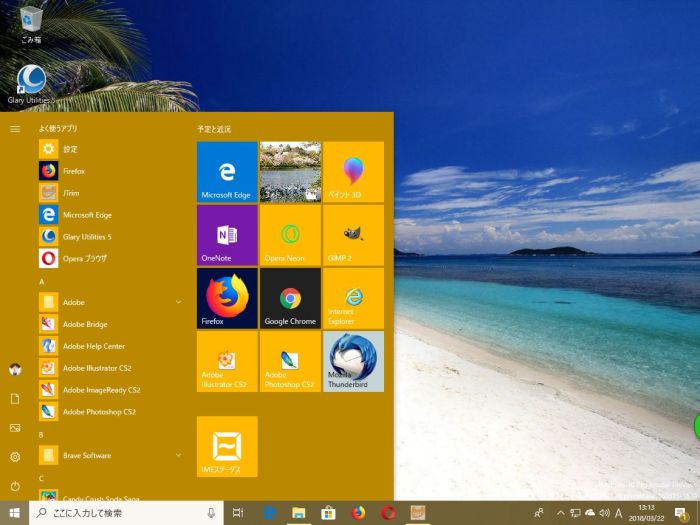Open the IME status tile

(227, 446)
